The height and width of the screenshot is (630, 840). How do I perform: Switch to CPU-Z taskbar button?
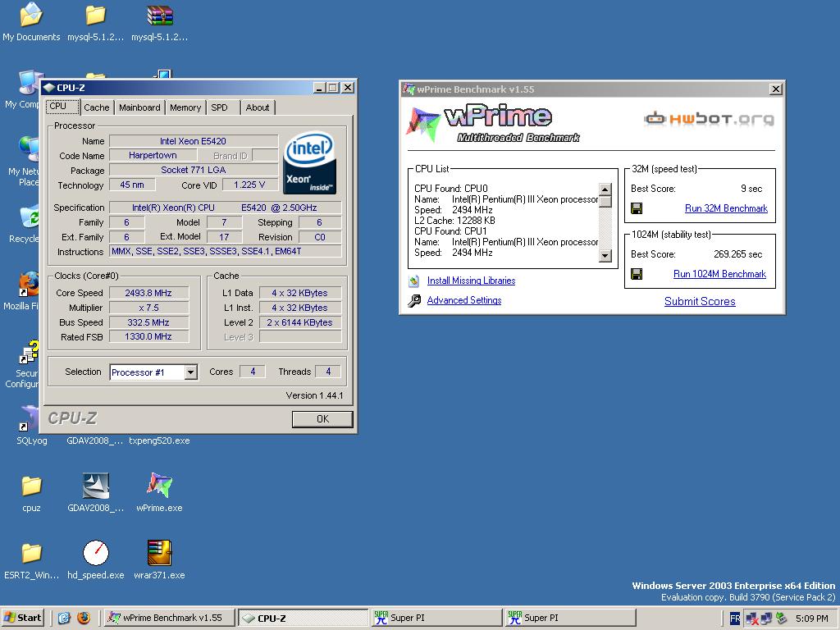tap(304, 618)
